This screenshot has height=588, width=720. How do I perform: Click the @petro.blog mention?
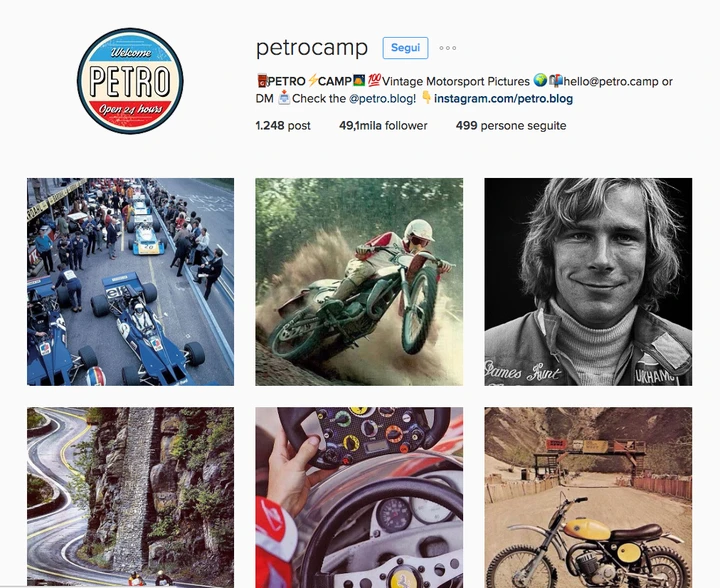click(381, 99)
